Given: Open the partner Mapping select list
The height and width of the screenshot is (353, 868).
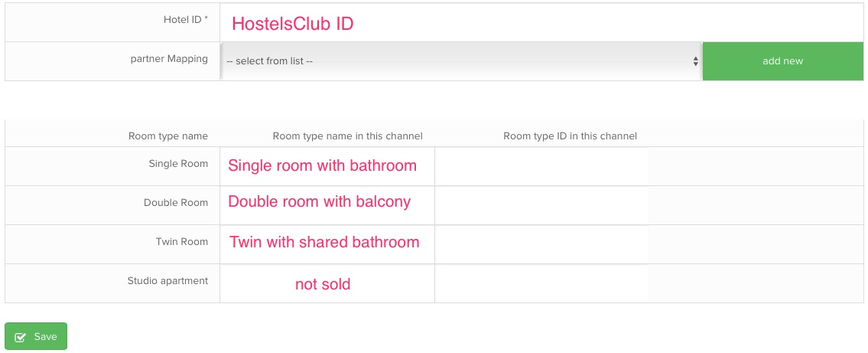Looking at the screenshot, I should click(461, 61).
